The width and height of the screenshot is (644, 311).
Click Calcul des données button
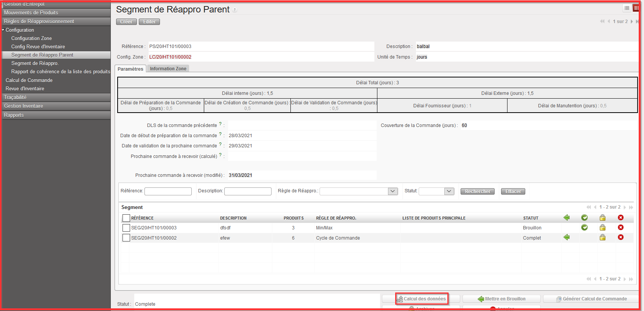point(422,299)
